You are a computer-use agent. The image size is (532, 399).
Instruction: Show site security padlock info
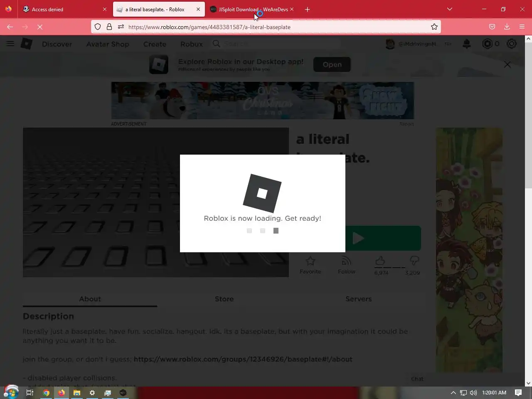109,27
